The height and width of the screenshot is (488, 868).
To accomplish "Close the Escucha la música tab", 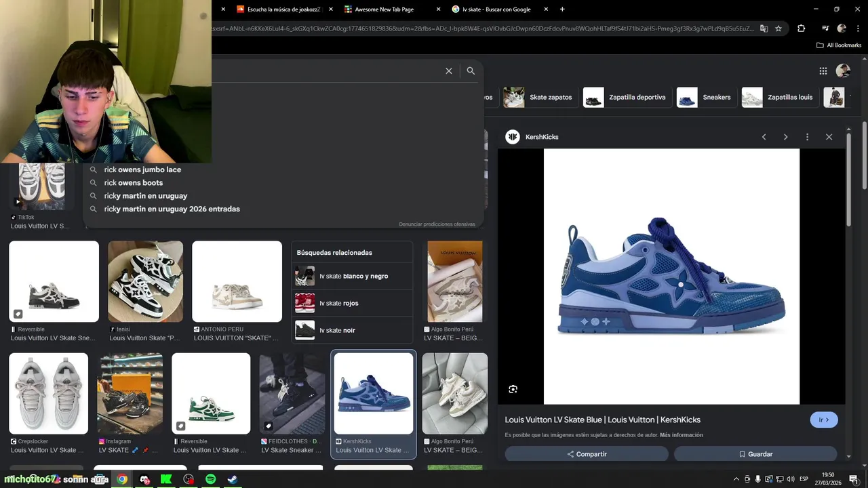I will click(330, 9).
